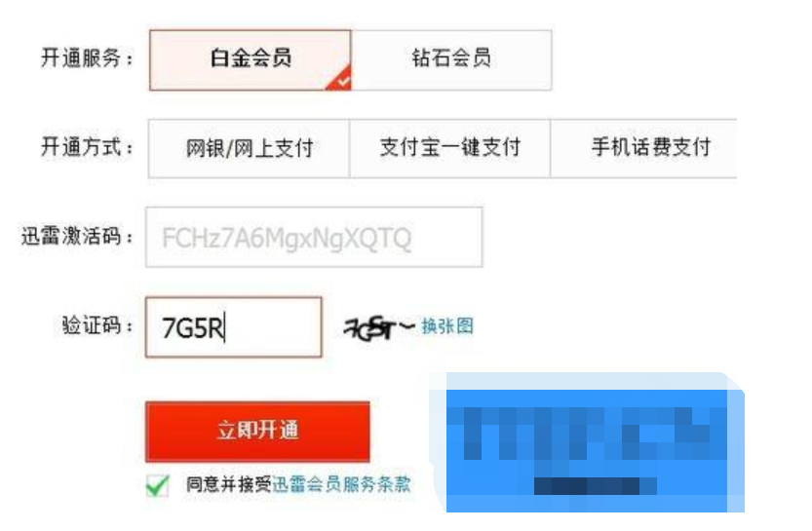
Task: Click the 开通服务 label
Action: pos(87,57)
